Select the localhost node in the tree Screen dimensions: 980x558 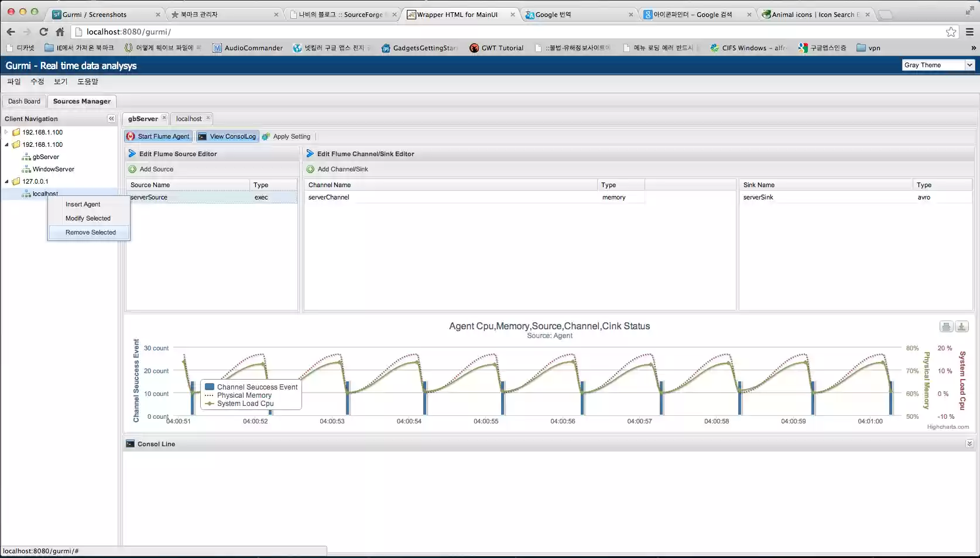coord(45,194)
